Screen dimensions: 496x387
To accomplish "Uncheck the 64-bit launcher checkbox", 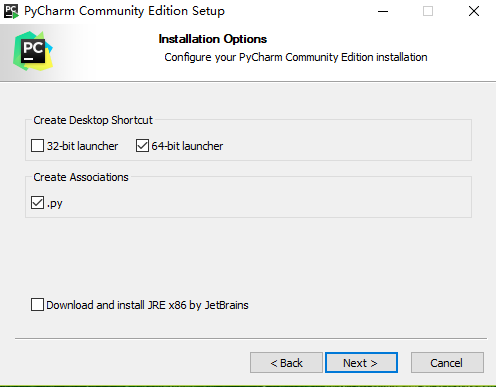I will point(142,146).
